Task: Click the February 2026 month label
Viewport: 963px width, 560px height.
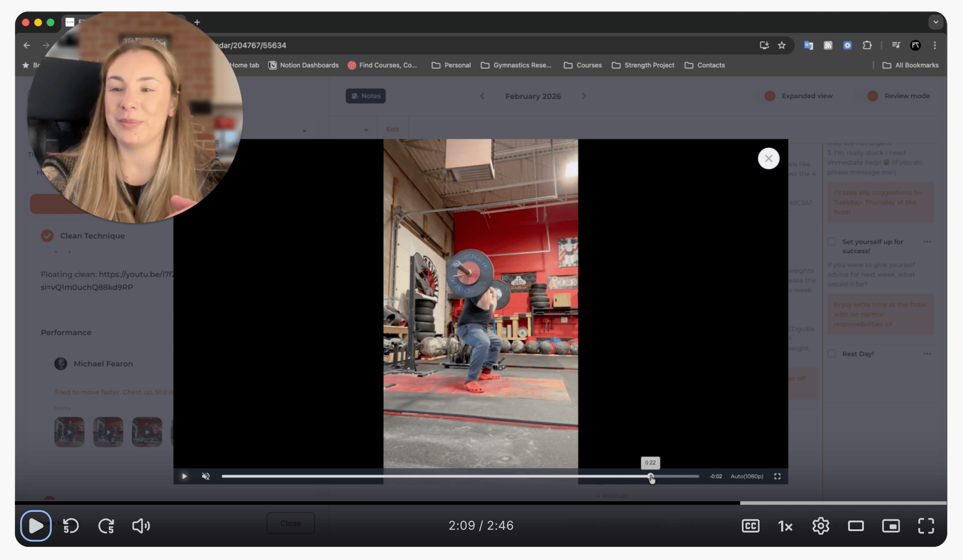Action: tap(533, 96)
